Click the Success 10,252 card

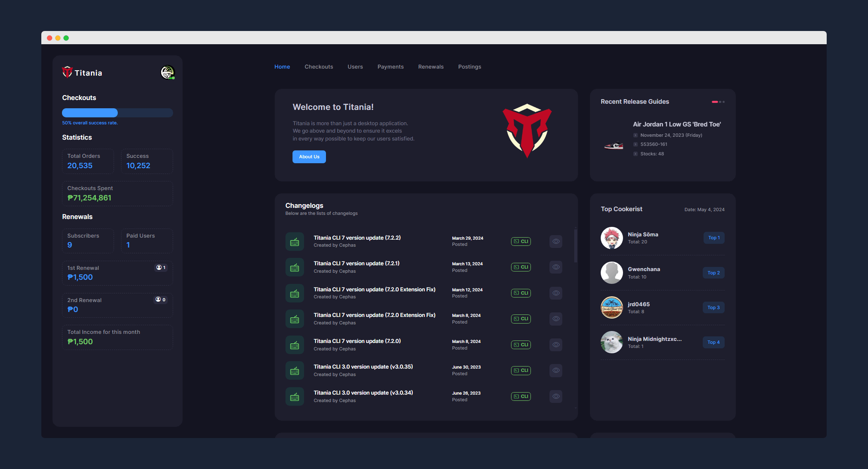147,161
